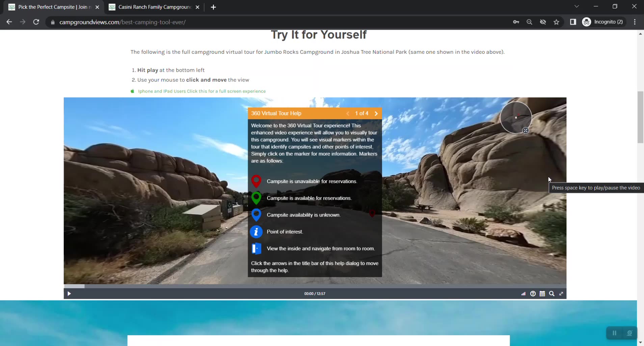Click 'Campsite is available for reservations.' text

click(309, 198)
